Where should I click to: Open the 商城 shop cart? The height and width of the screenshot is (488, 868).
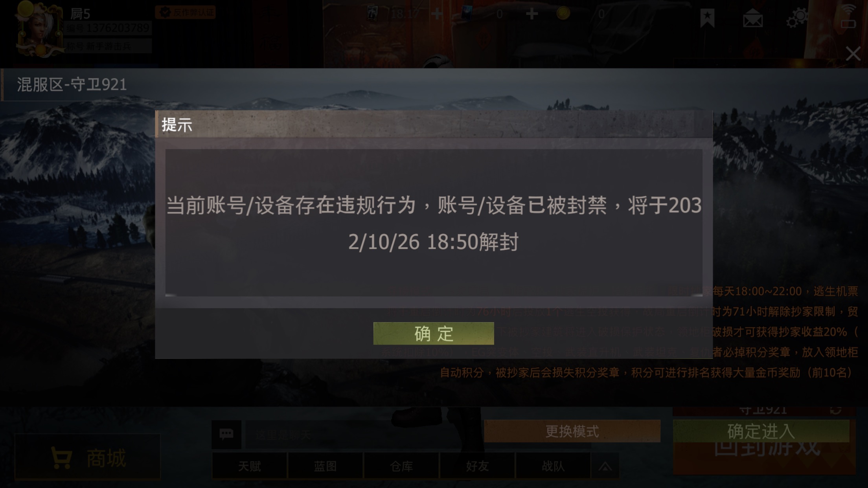pyautogui.click(x=88, y=457)
